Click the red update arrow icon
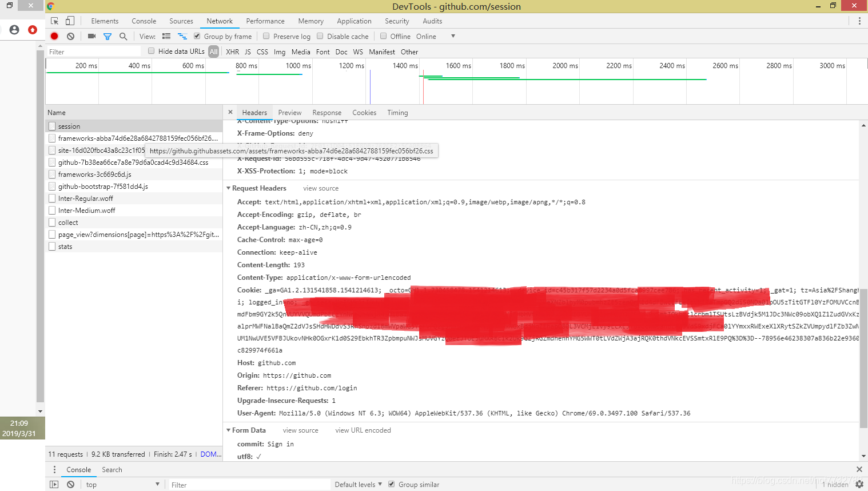Image resolution: width=868 pixels, height=491 pixels. pyautogui.click(x=33, y=30)
